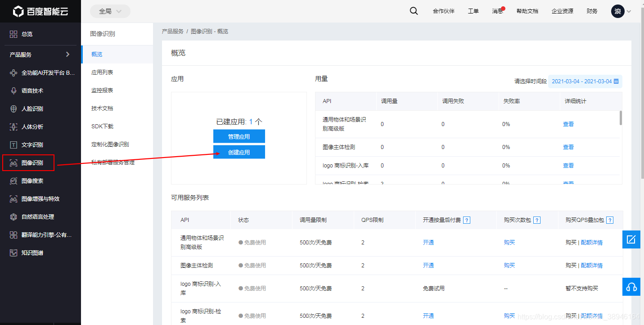The height and width of the screenshot is (325, 644).
Task: Click the 图像识别 sidebar icon
Action: pos(14,162)
